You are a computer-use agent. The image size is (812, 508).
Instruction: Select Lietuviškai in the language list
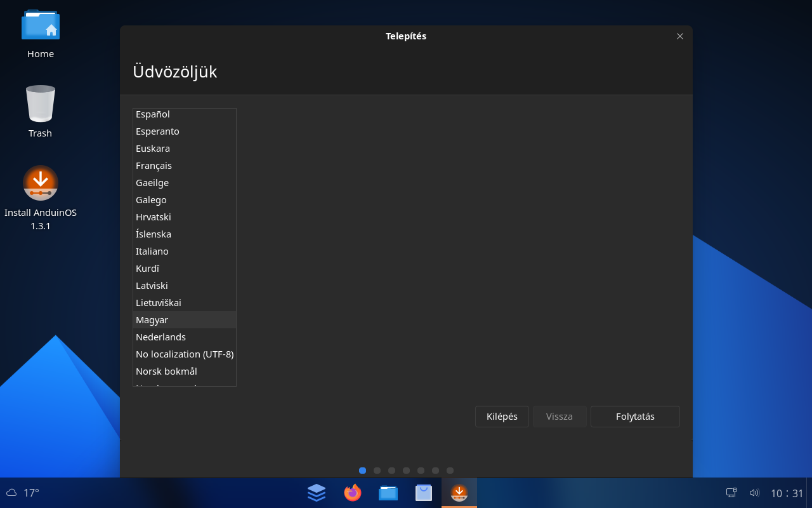[185, 303]
